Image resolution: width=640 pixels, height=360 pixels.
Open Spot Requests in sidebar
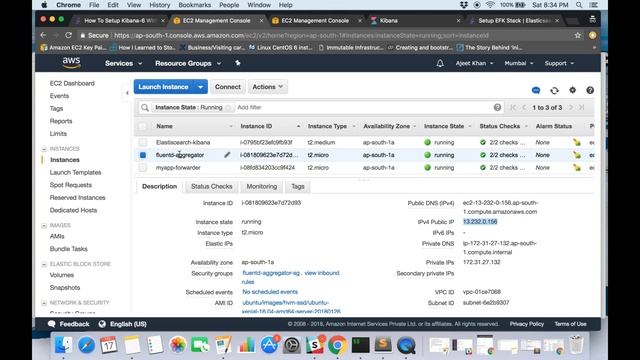[x=71, y=185]
